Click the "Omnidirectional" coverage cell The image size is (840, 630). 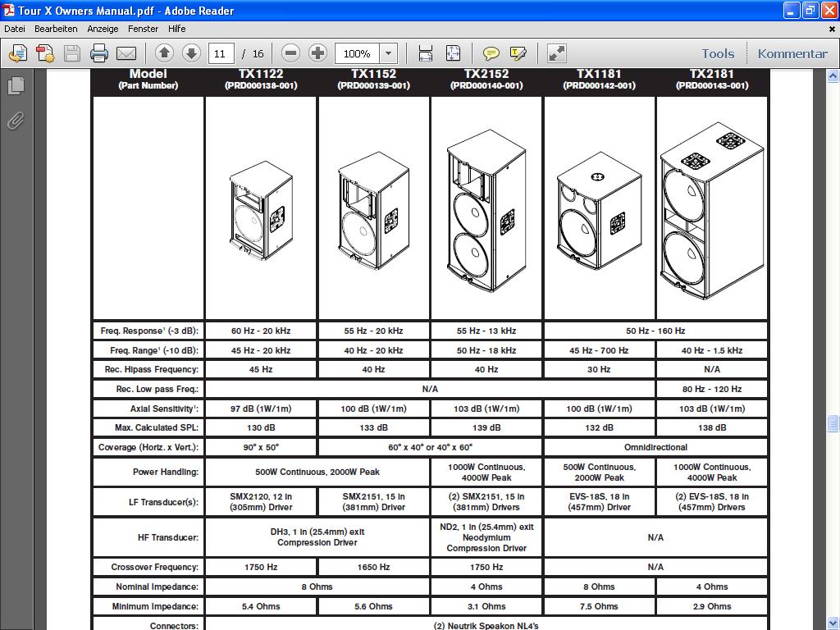[655, 447]
